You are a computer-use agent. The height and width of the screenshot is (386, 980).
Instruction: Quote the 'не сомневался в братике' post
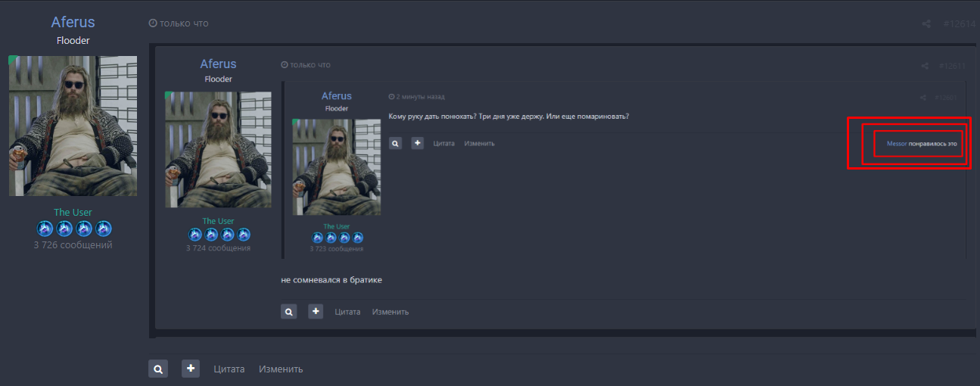347,312
